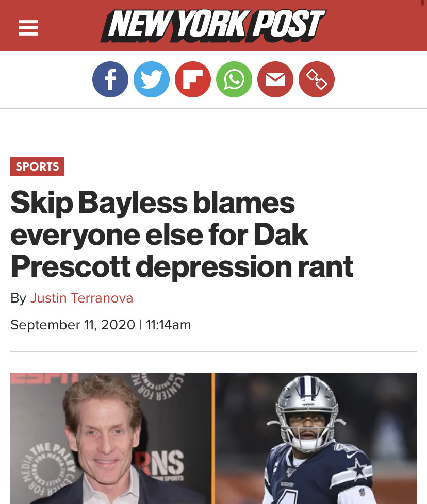Image resolution: width=427 pixels, height=504 pixels.
Task: Send the article by email icon
Action: tap(275, 79)
